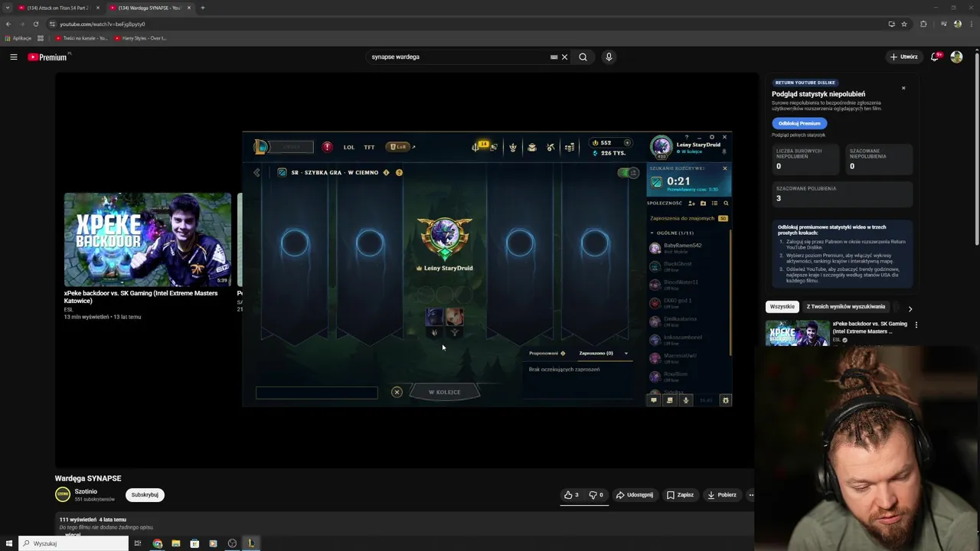Open the loot hammer icon in client navbar
The image size is (980, 551).
[x=550, y=147]
